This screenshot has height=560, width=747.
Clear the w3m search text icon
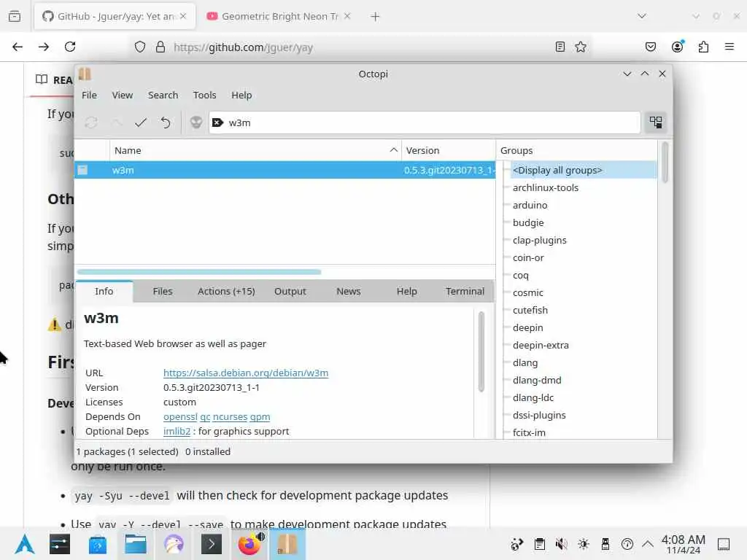217,122
